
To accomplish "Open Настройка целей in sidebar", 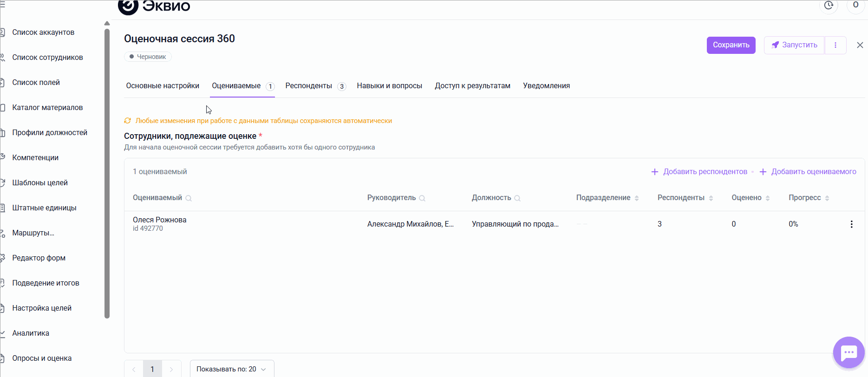I will tap(42, 308).
